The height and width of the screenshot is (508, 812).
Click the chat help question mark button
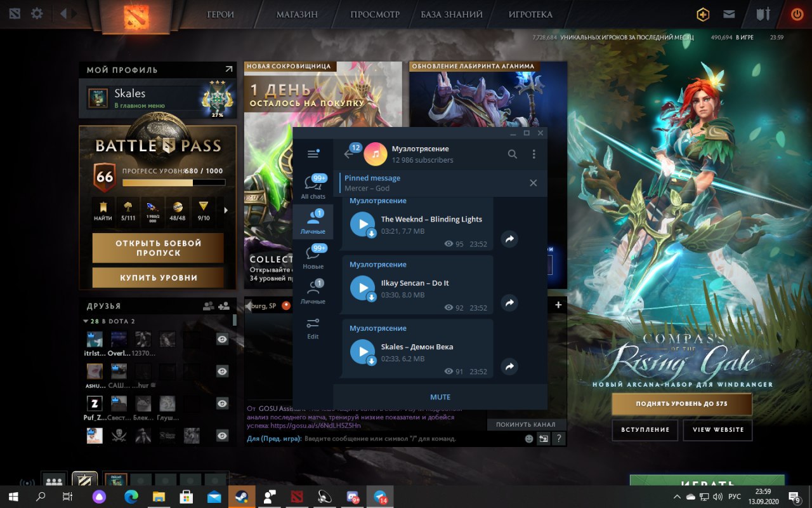[559, 438]
